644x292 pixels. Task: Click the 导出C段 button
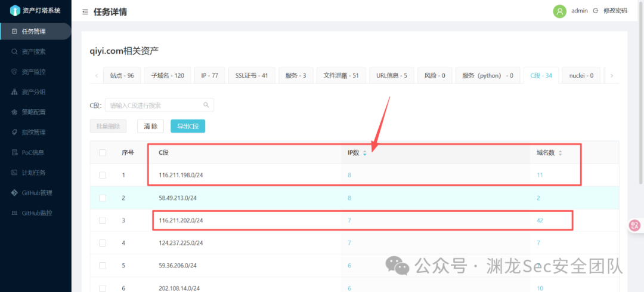tap(188, 126)
